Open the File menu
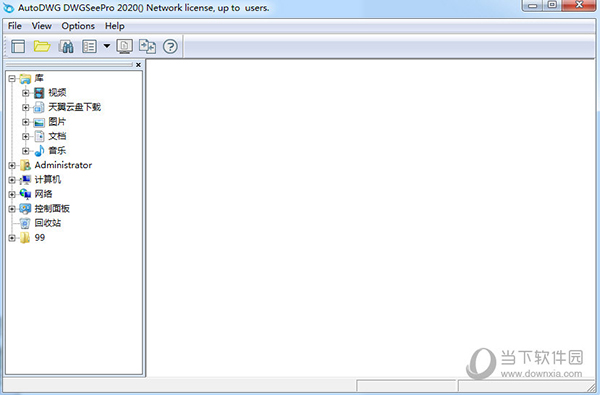The height and width of the screenshot is (395, 600). (15, 26)
